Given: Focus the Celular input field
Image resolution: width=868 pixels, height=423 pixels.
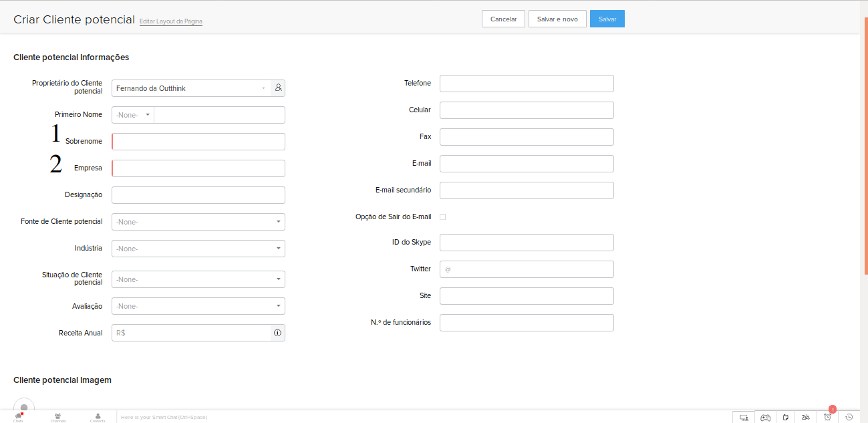Looking at the screenshot, I should [527, 110].
